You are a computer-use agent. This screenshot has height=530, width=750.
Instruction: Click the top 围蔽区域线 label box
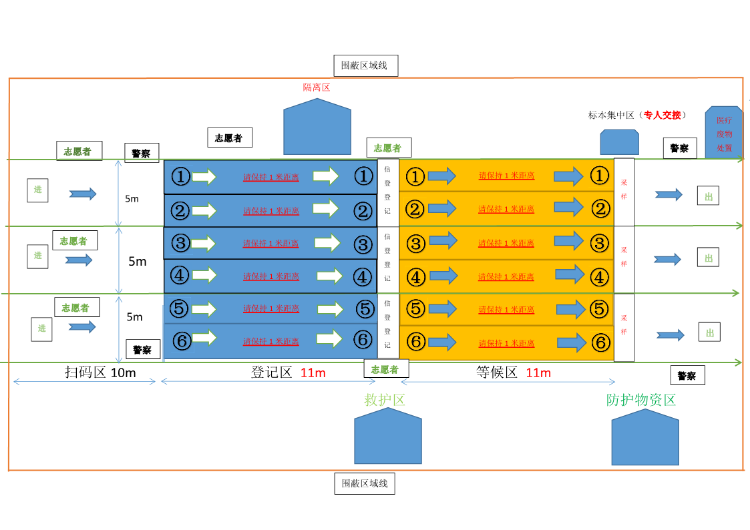tap(369, 66)
